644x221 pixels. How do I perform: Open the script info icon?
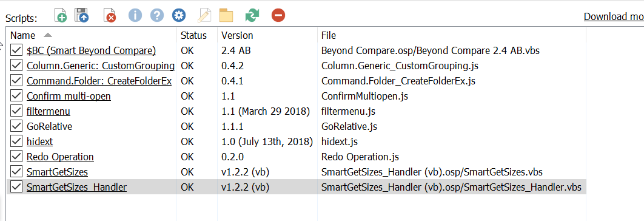[135, 15]
